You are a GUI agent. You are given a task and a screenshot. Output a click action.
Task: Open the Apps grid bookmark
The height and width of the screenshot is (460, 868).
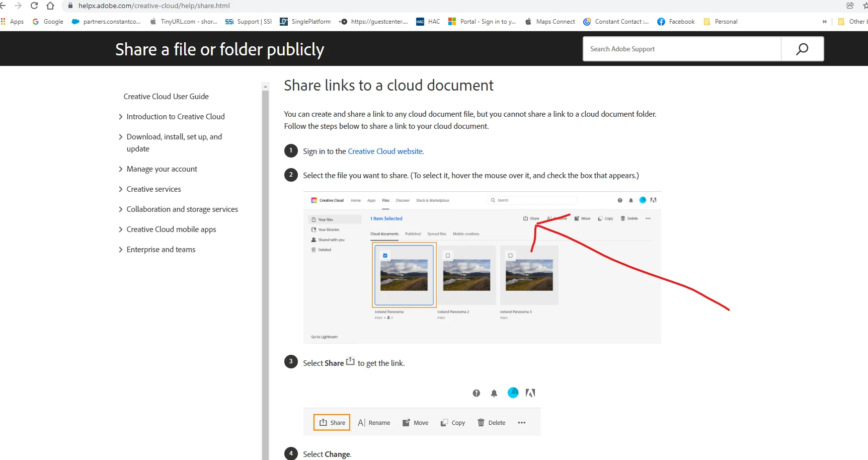click(13, 22)
